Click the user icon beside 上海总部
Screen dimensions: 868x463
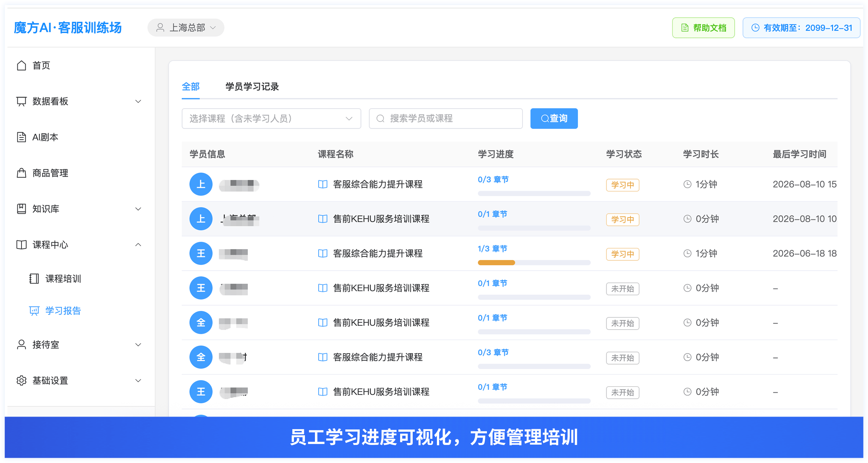160,28
